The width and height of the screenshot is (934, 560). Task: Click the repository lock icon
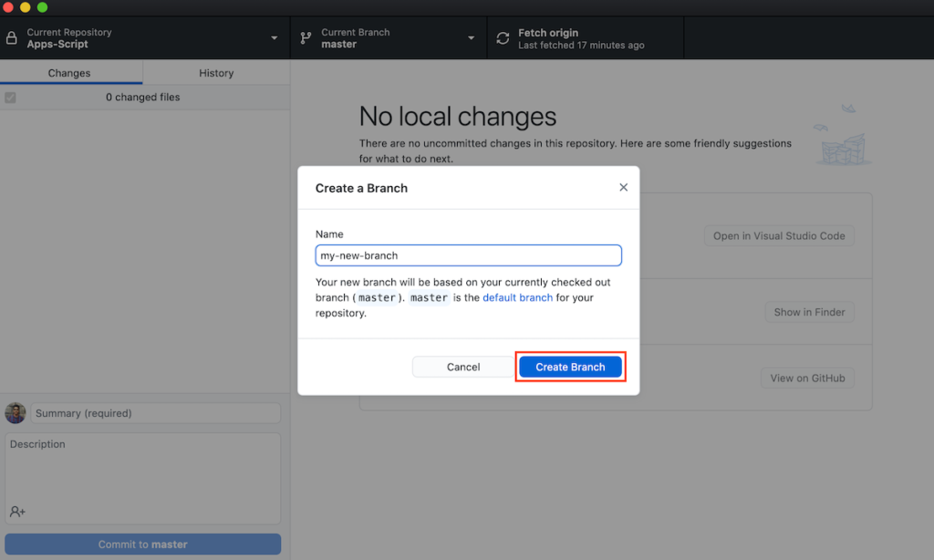(x=11, y=38)
